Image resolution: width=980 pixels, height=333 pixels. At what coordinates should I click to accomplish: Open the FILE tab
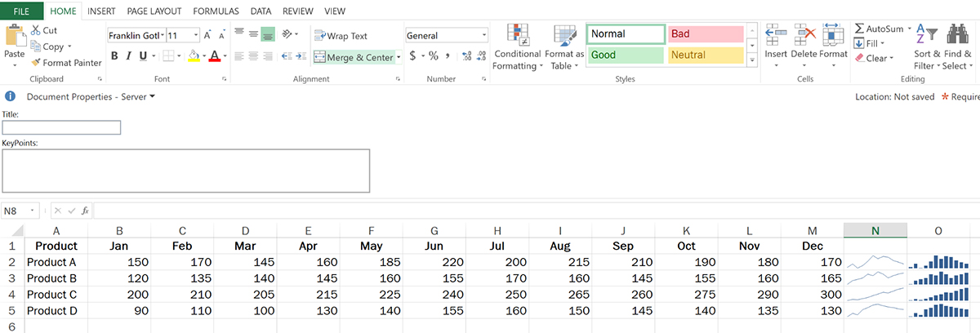coord(22,11)
